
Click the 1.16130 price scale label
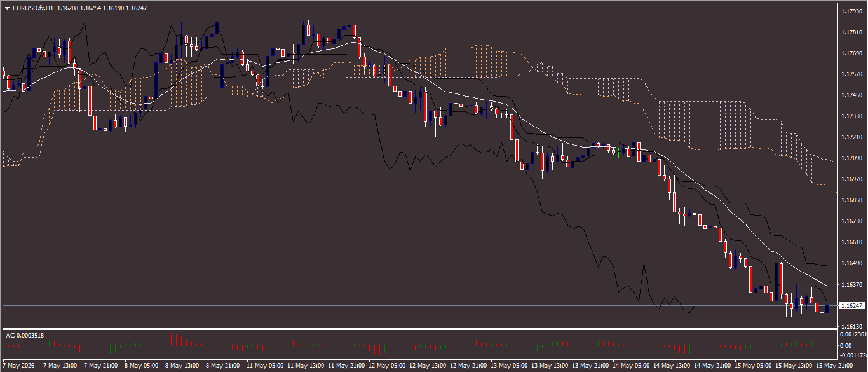(x=851, y=326)
